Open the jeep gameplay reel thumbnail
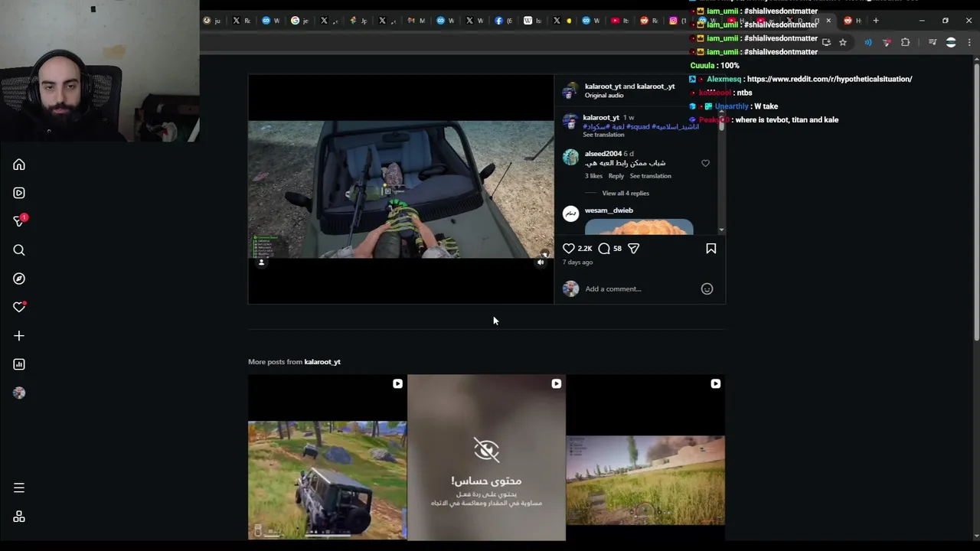This screenshot has width=980, height=551. tap(327, 458)
